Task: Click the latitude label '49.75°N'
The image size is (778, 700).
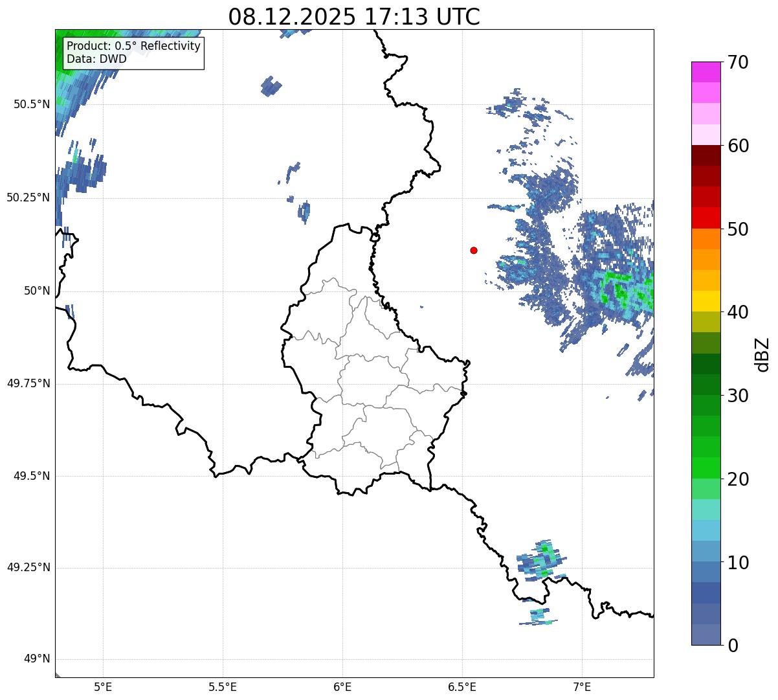Action: (x=28, y=383)
